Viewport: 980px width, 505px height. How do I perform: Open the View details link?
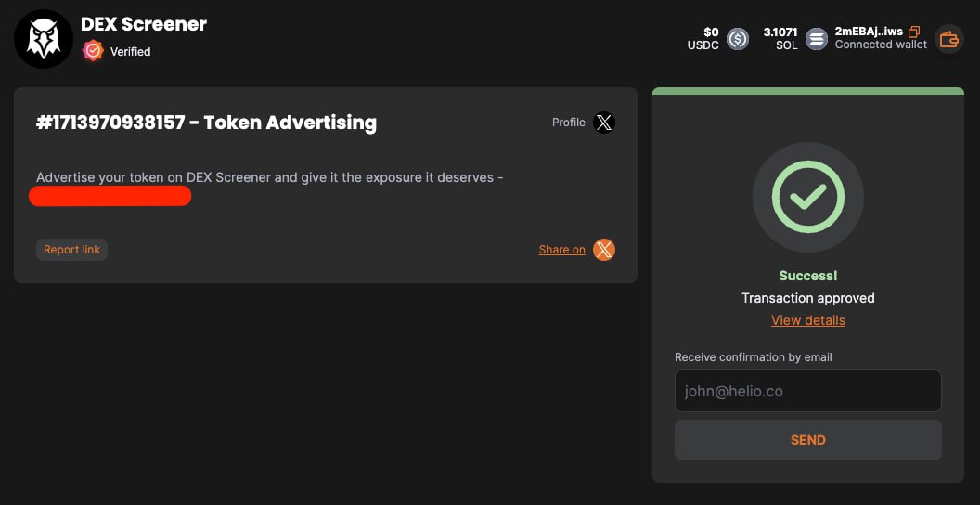click(808, 320)
